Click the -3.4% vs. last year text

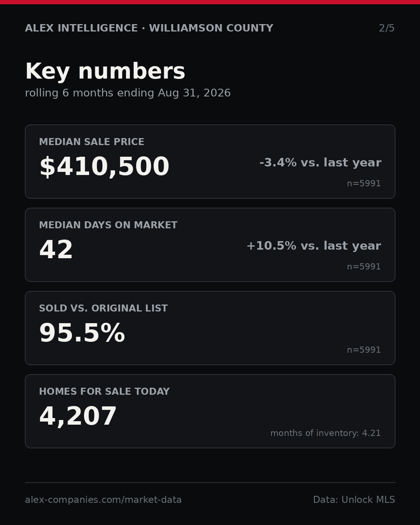point(320,163)
